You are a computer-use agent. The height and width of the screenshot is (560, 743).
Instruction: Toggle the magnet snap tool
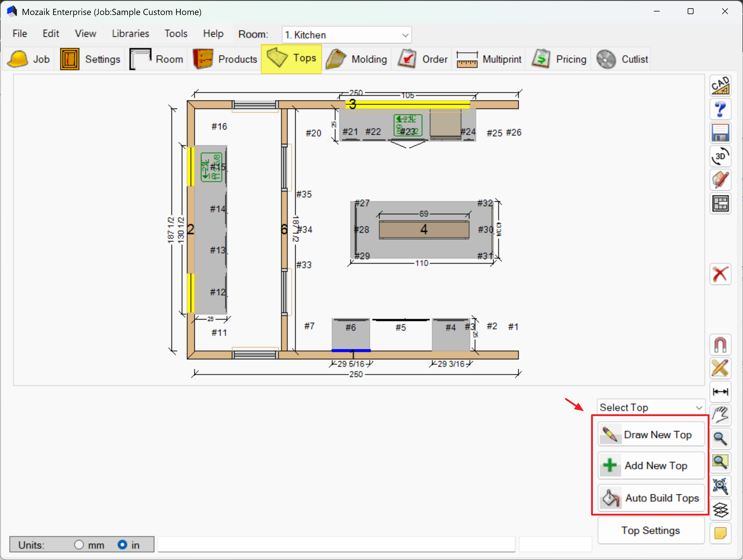pos(720,345)
